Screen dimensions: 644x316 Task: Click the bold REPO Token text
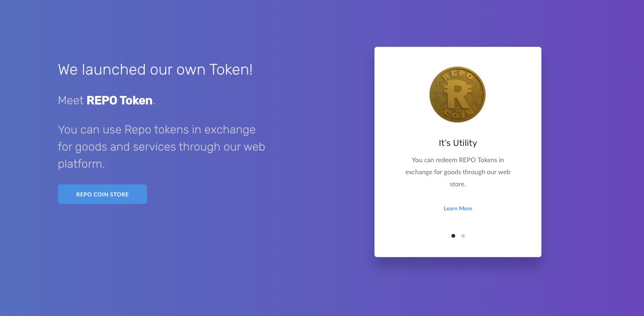pyautogui.click(x=119, y=101)
